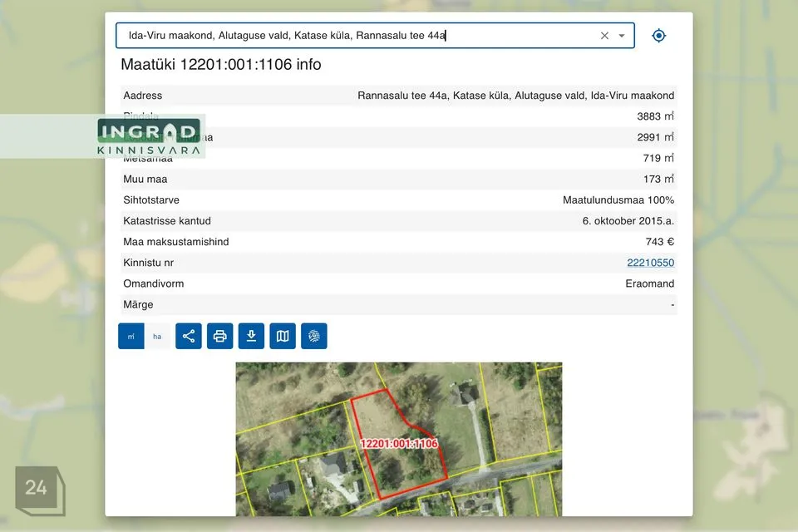
Task: Click the Märge row label
Action: (138, 304)
